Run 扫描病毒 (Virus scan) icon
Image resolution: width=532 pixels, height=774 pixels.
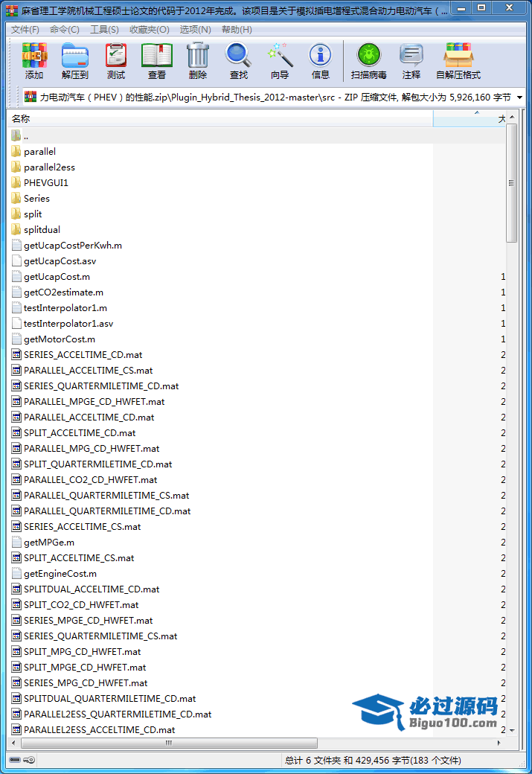coord(368,55)
